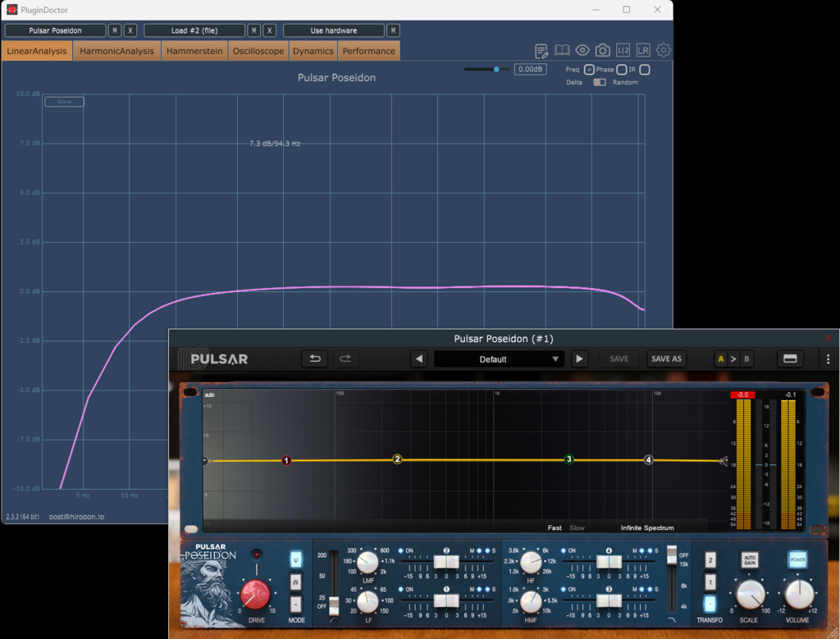Enable the IR checkbox
This screenshot has height=639, width=840.
click(645, 70)
